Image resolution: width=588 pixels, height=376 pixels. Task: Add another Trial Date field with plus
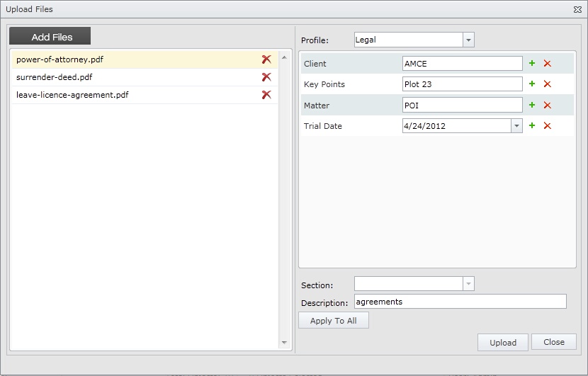tap(532, 125)
